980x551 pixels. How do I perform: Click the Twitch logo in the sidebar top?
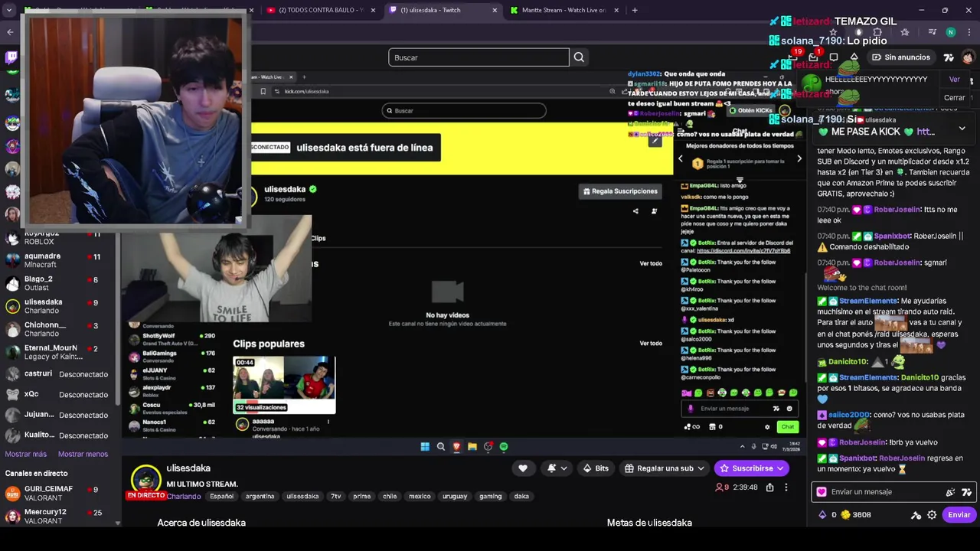point(11,57)
